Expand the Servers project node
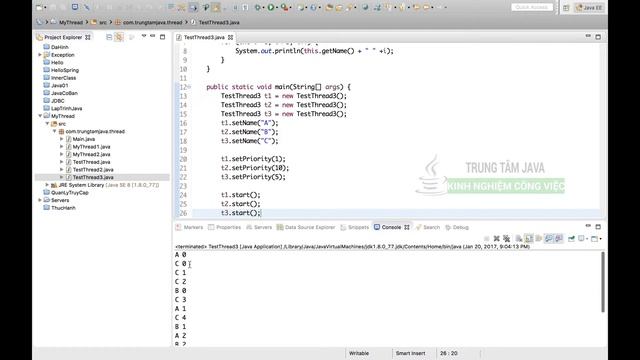This screenshot has width=640, height=360. (40, 200)
